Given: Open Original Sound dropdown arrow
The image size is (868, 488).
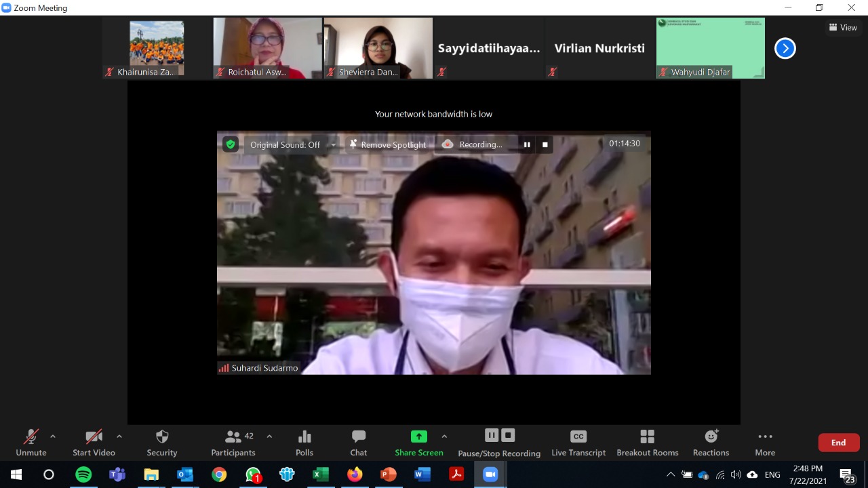Looking at the screenshot, I should pos(333,145).
